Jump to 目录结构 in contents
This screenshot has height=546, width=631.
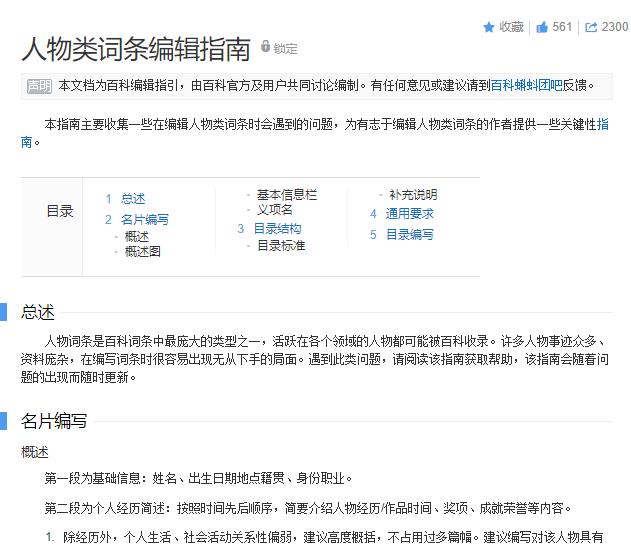click(278, 229)
